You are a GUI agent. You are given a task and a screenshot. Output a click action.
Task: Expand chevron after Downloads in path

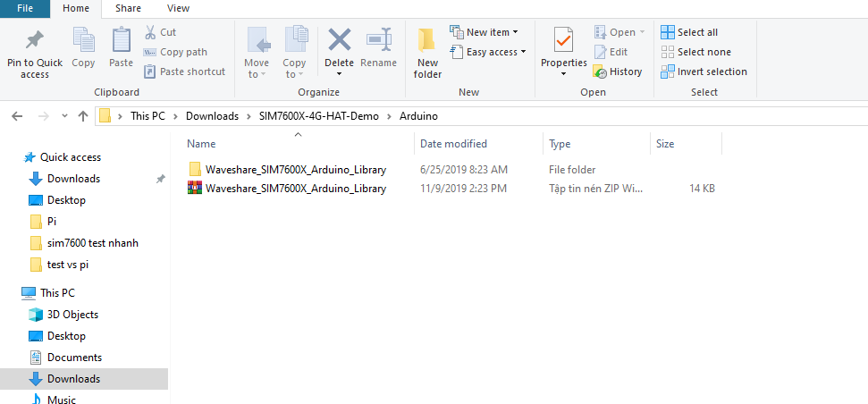[x=249, y=116]
